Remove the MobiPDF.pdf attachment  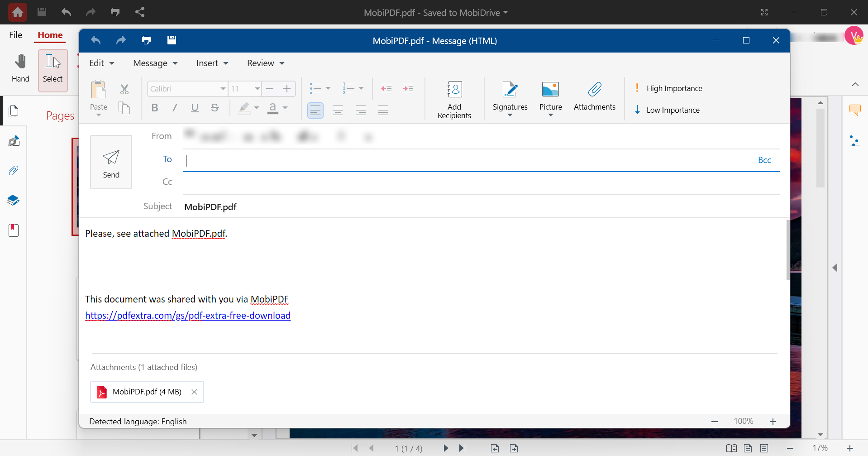194,392
